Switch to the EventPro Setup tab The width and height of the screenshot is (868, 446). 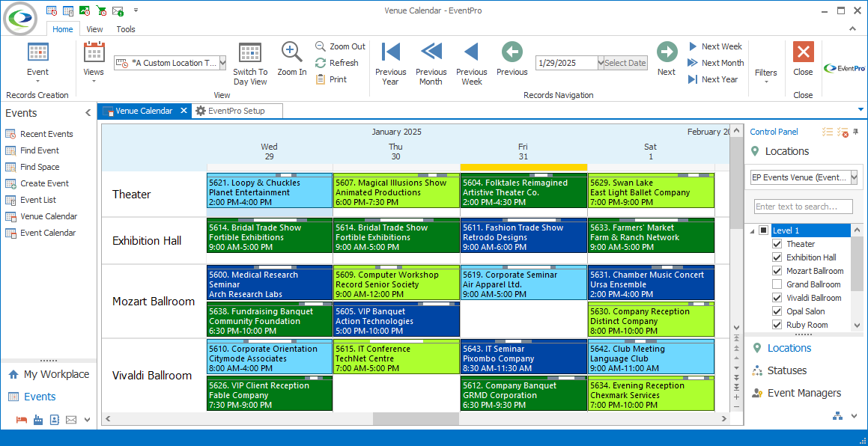(237, 111)
